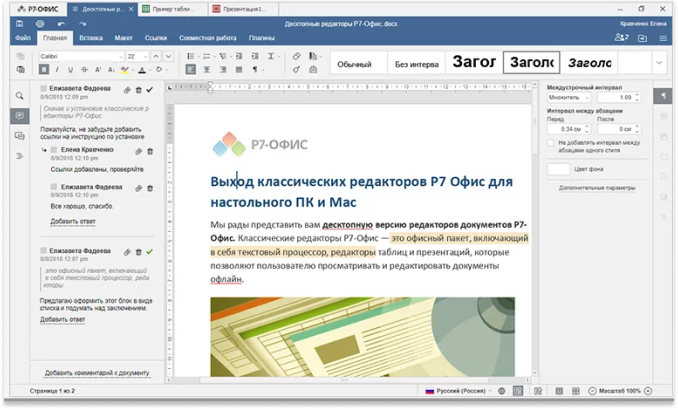Redo the last undone action
Viewport: 678px width, 410px height.
[82, 24]
